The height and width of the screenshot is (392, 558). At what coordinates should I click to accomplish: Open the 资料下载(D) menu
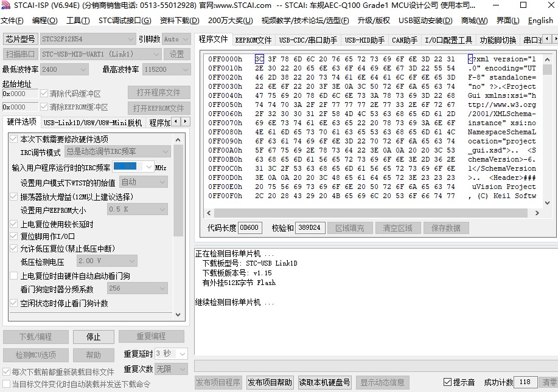(180, 21)
